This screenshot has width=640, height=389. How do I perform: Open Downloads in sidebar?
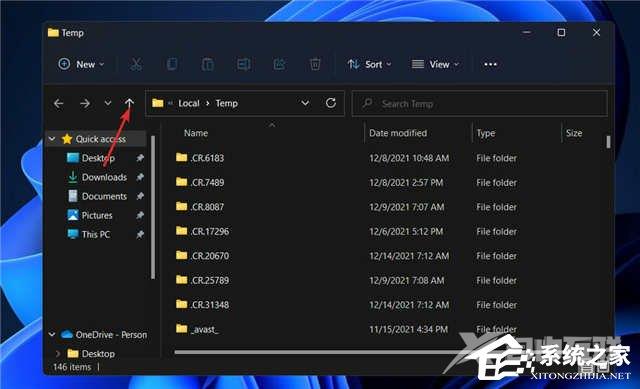pyautogui.click(x=104, y=178)
